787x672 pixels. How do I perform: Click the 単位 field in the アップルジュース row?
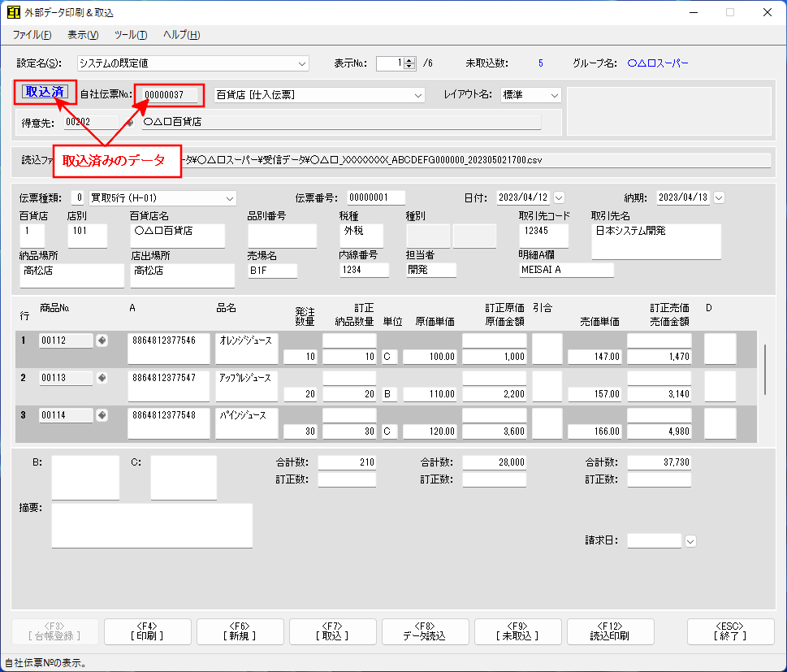[390, 394]
